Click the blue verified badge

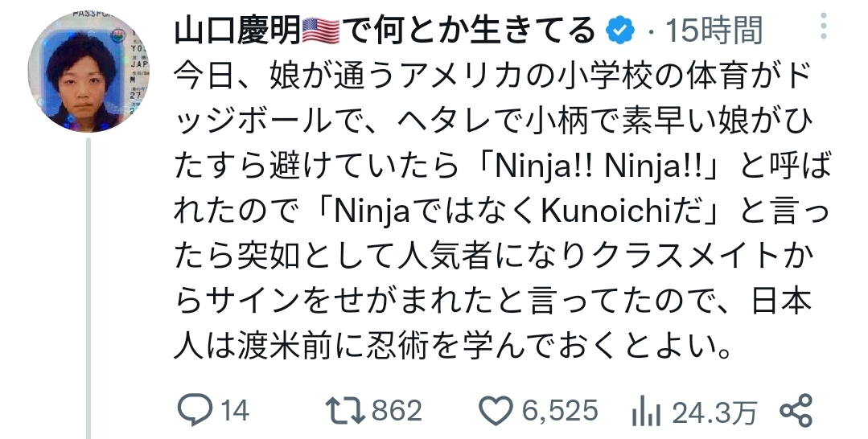pyautogui.click(x=622, y=31)
